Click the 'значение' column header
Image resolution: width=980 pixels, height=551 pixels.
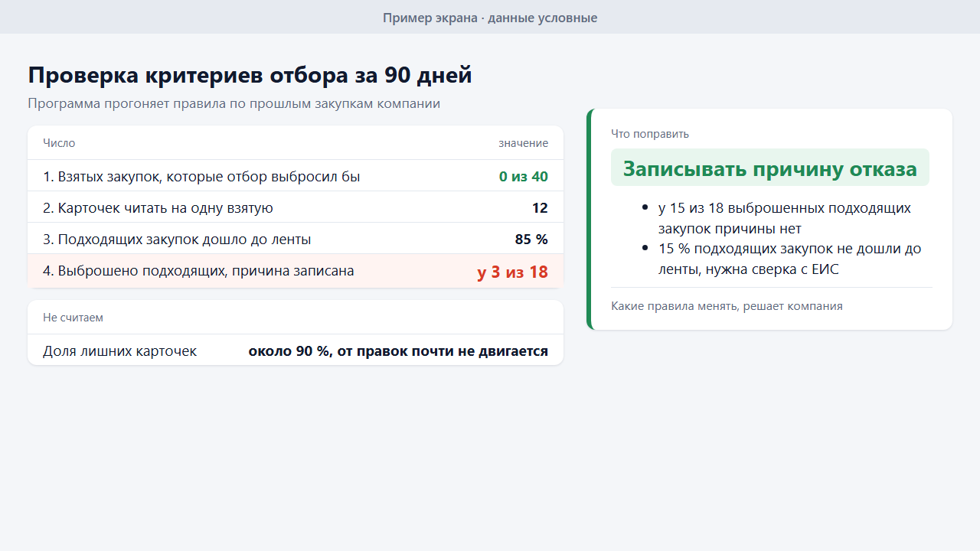pos(523,143)
